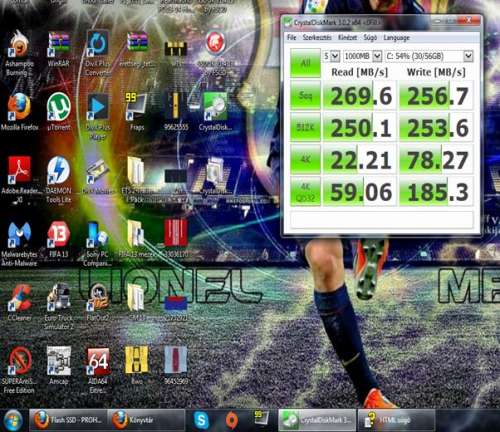Open drive selector showing C: 54%
This screenshot has height=432, width=500.
point(429,56)
